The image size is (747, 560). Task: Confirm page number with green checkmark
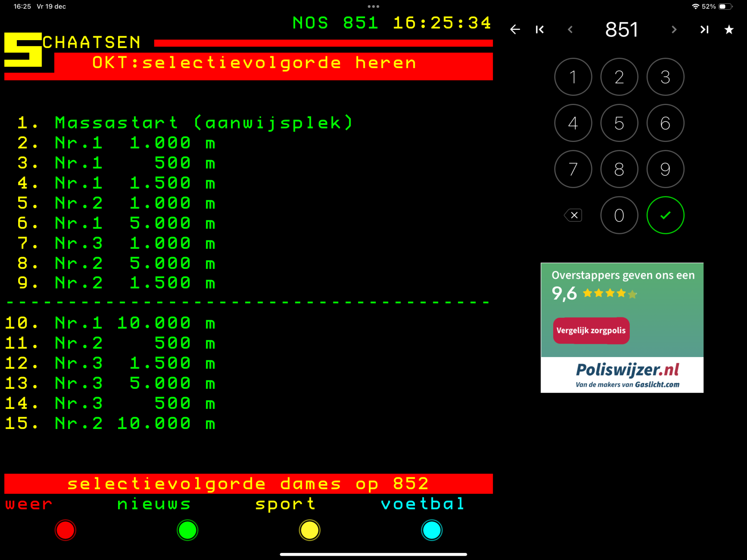click(665, 215)
